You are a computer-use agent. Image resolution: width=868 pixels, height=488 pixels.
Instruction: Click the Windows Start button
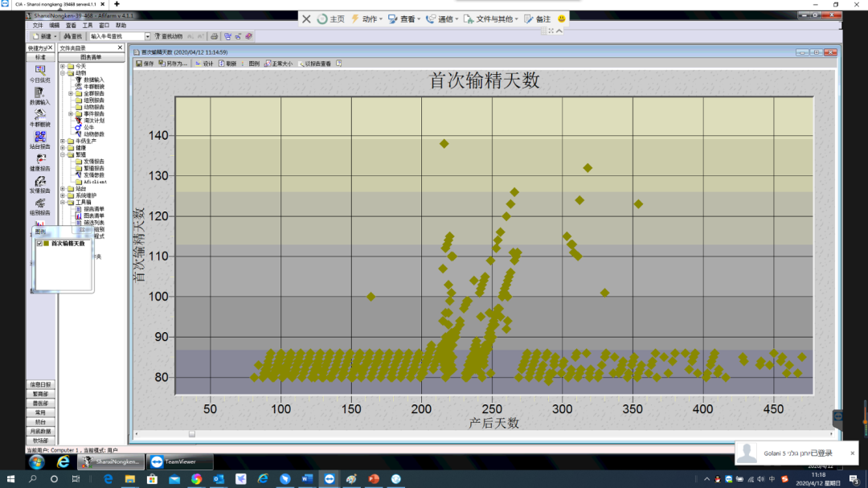pyautogui.click(x=10, y=479)
